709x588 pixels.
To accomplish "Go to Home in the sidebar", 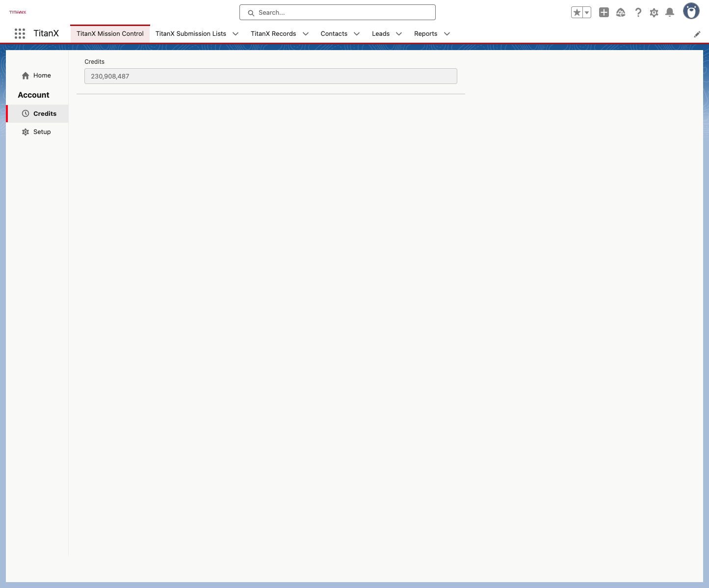I will tap(37, 76).
